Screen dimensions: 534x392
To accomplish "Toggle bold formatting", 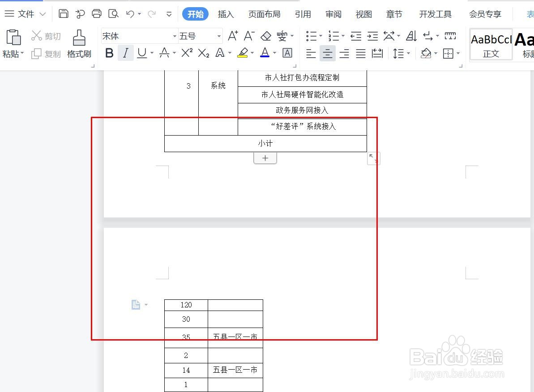I will click(109, 53).
